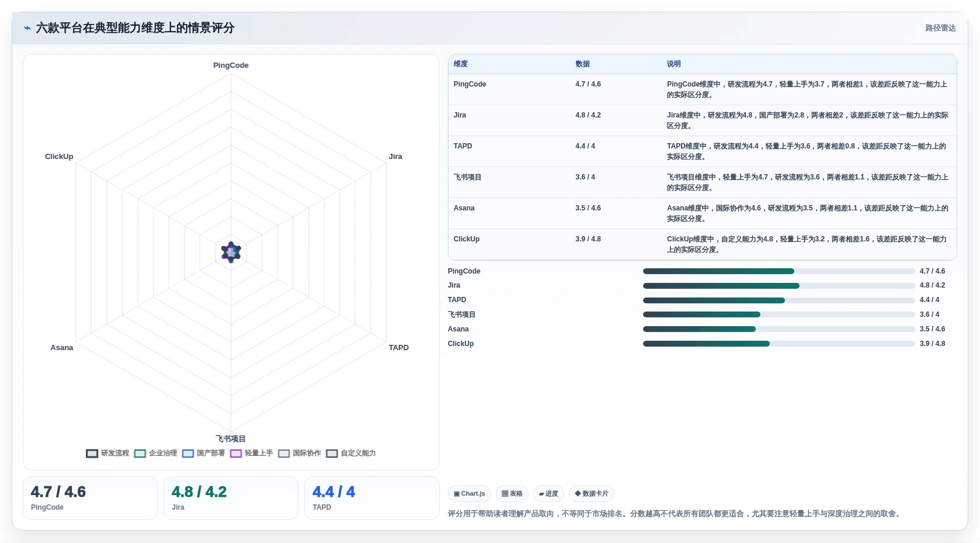Viewport: 980px width, 543px height.
Task: Toggle the 国产部署 legend series
Action: tap(203, 453)
